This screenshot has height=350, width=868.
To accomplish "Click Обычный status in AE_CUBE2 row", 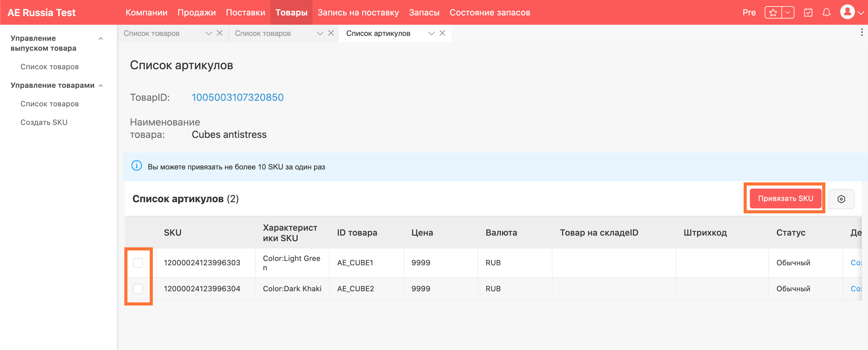I will 793,288.
